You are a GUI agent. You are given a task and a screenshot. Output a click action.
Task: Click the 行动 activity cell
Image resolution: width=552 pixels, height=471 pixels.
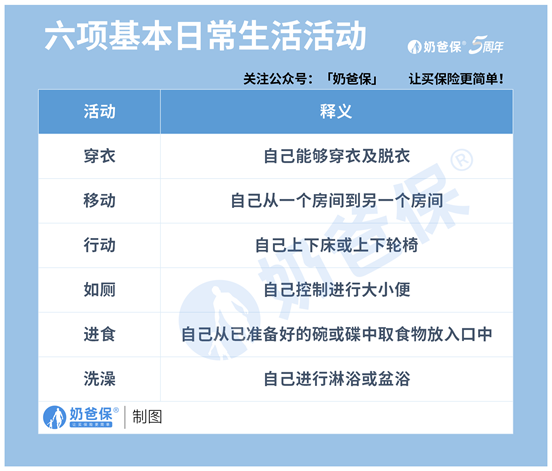(99, 245)
